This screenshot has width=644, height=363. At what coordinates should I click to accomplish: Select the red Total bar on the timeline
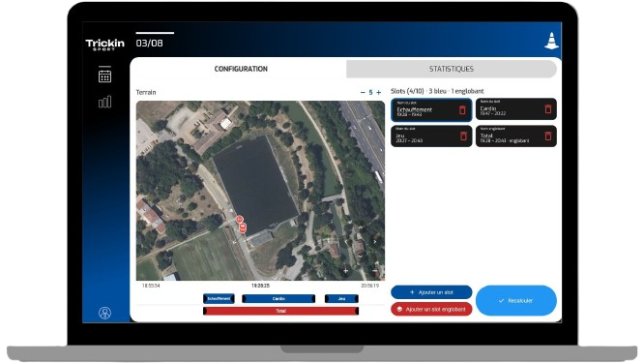point(281,311)
